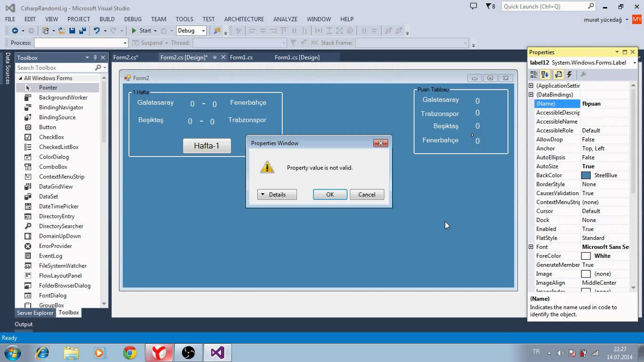
Task: Click the New Project toolbar icon
Action: click(x=46, y=31)
